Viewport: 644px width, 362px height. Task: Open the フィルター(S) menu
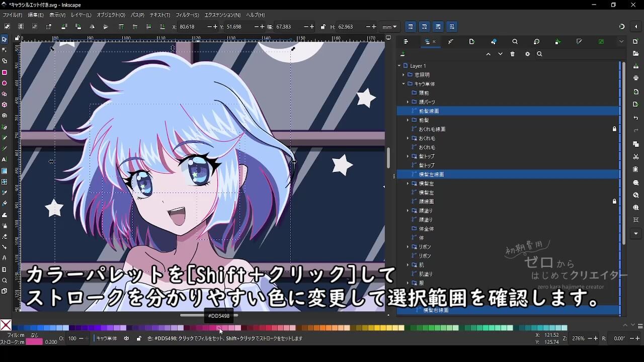click(x=187, y=15)
